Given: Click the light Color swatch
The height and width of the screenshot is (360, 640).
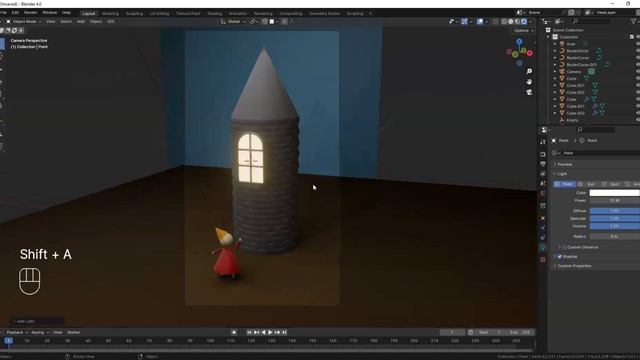Looking at the screenshot, I should click(615, 193).
